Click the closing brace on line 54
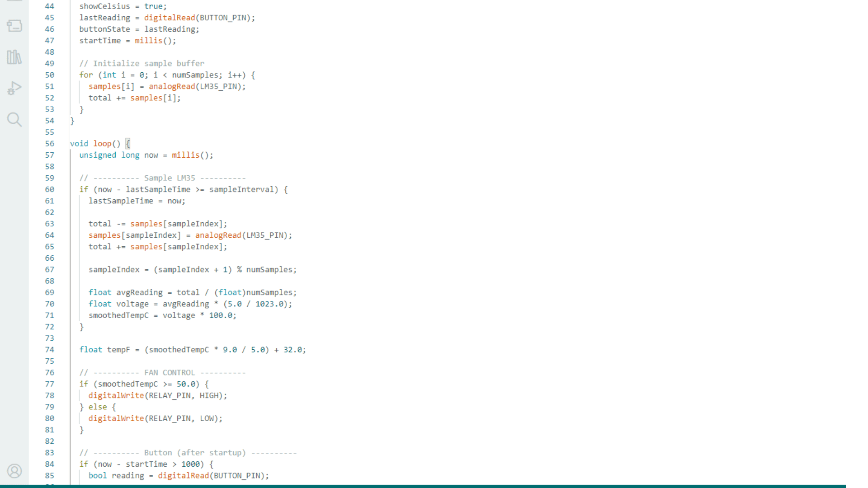Screen dimensions: 868x488 [72, 121]
